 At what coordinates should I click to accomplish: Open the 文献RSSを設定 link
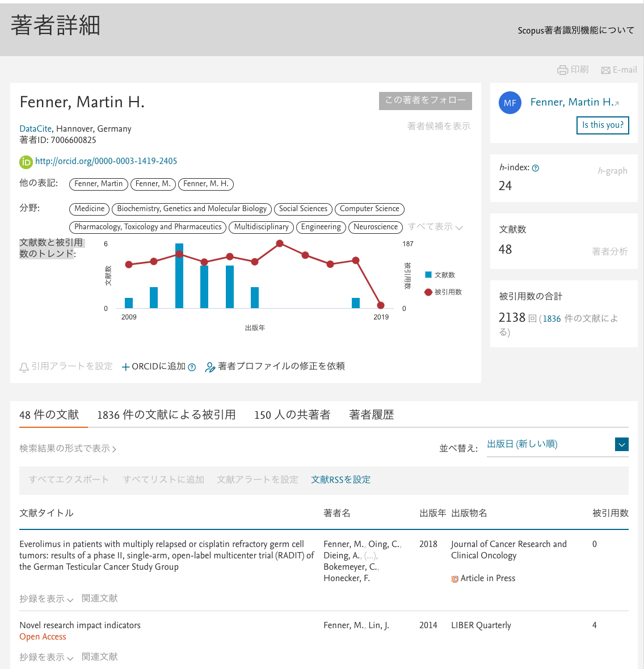(x=340, y=479)
